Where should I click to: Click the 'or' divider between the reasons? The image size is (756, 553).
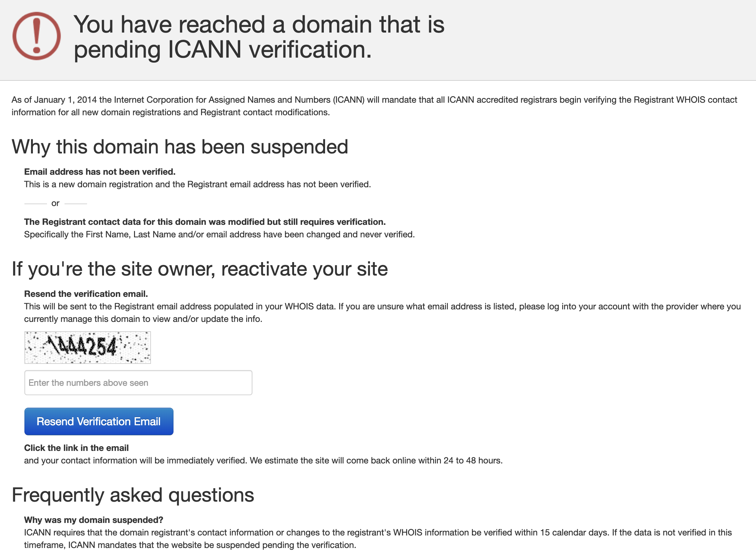coord(55,203)
